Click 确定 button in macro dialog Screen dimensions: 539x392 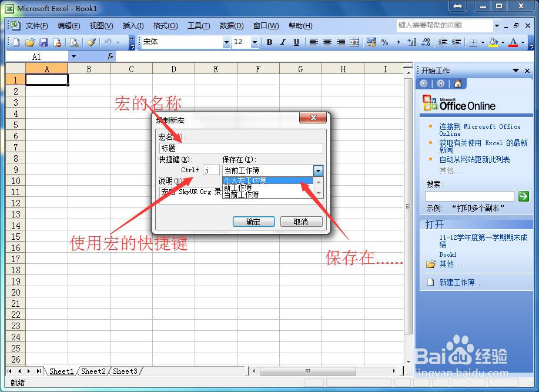tap(254, 222)
